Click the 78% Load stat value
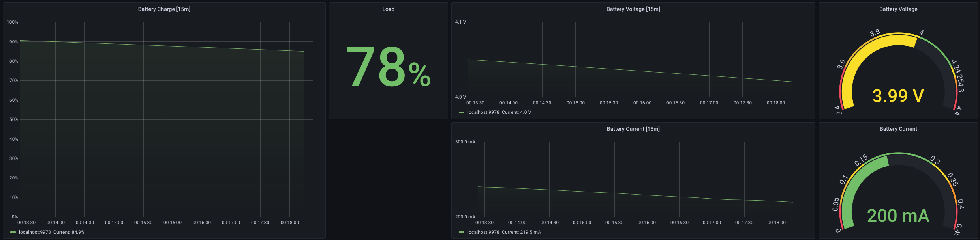 coord(388,66)
